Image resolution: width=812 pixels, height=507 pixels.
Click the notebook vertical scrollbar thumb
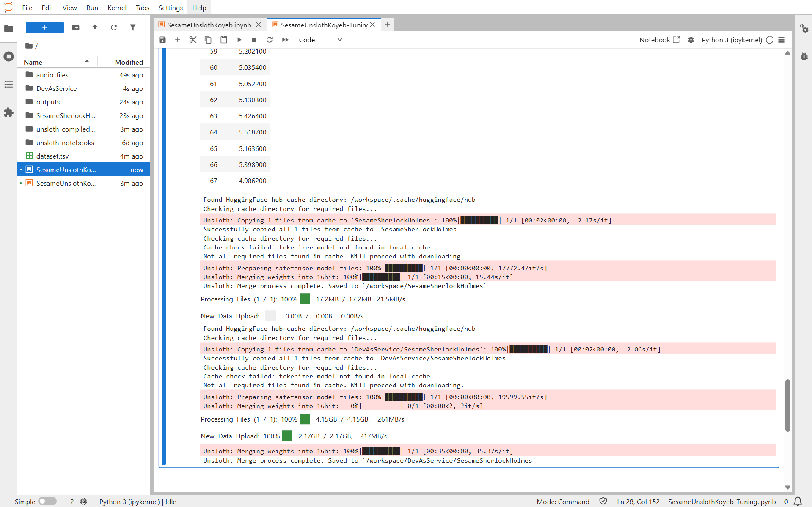pyautogui.click(x=787, y=405)
